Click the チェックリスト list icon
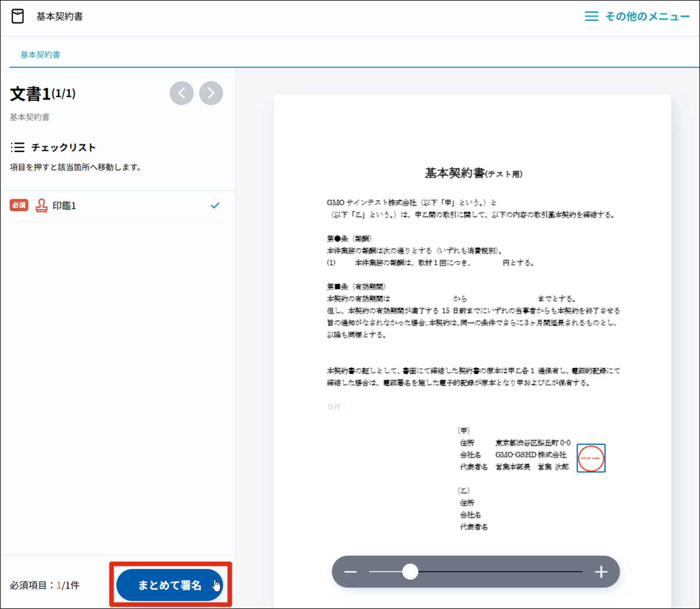 [17, 147]
